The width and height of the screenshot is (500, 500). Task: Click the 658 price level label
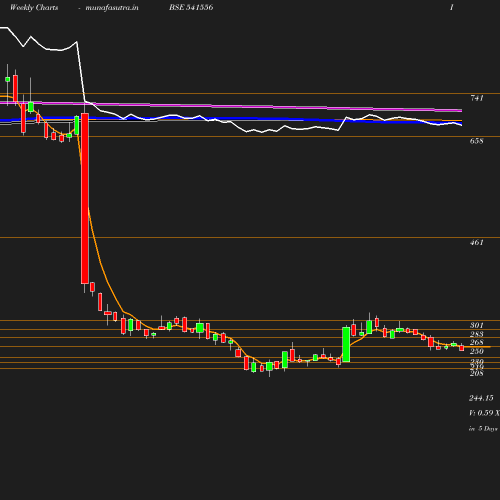tap(476, 141)
